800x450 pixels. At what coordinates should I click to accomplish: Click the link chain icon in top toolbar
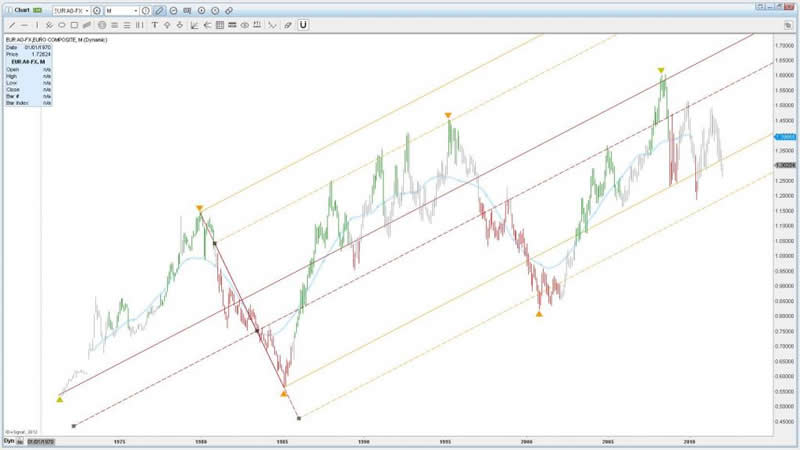click(230, 10)
